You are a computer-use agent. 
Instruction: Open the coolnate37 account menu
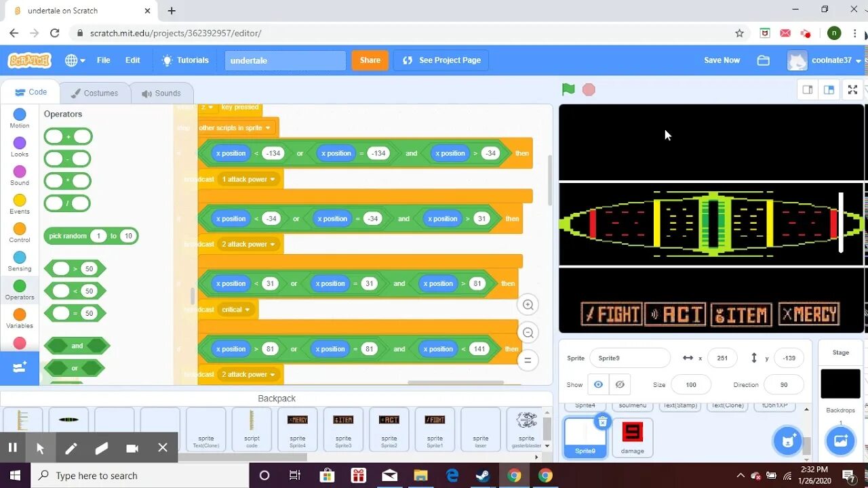(x=825, y=60)
